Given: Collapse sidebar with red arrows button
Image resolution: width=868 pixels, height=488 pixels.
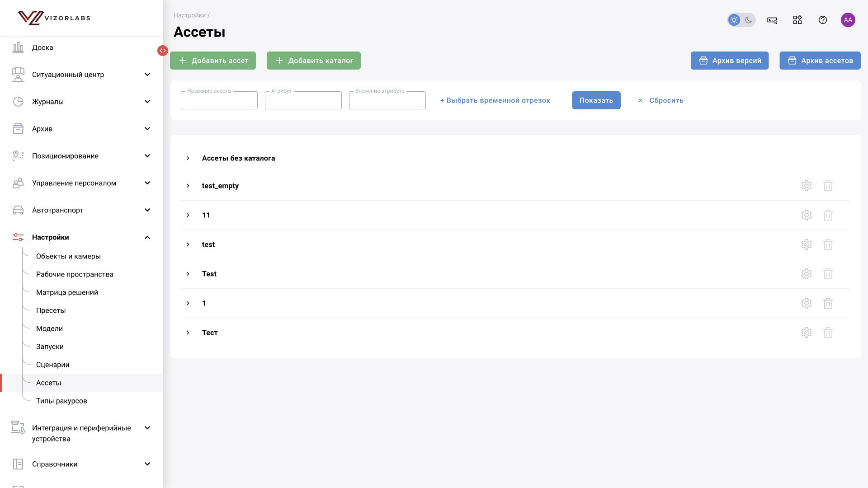Looking at the screenshot, I should (163, 51).
